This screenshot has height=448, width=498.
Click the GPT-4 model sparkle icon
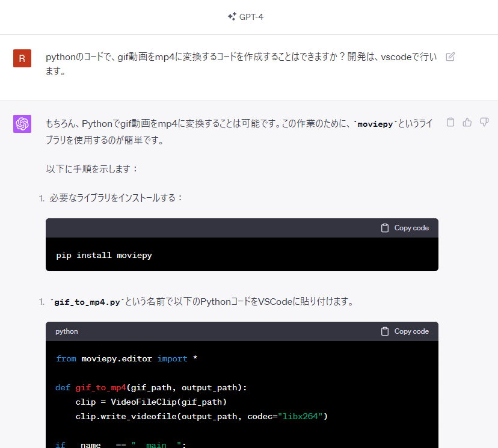point(232,16)
